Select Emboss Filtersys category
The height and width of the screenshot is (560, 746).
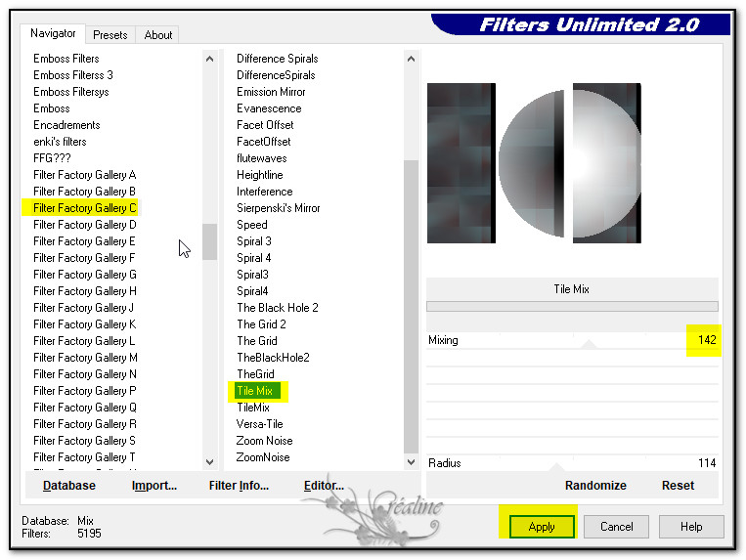pyautogui.click(x=71, y=92)
